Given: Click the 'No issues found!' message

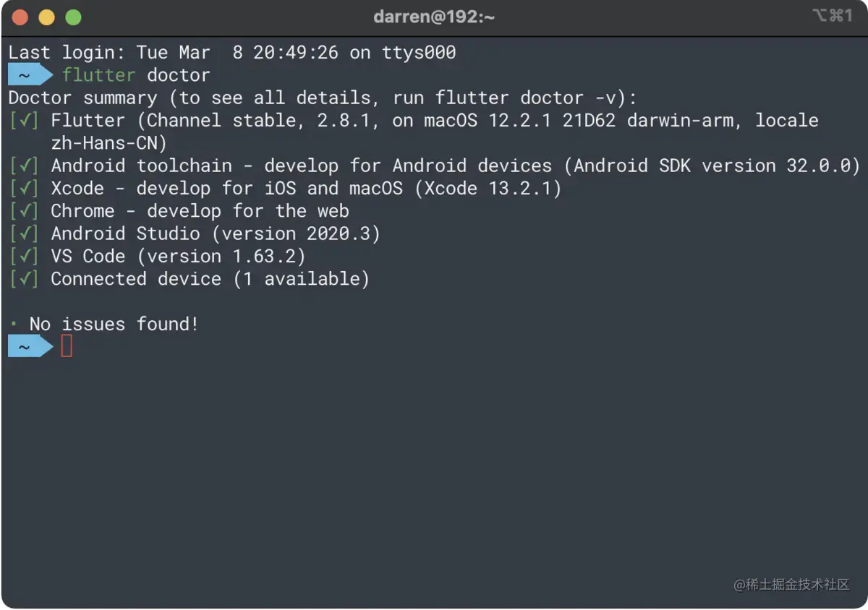Looking at the screenshot, I should [114, 325].
